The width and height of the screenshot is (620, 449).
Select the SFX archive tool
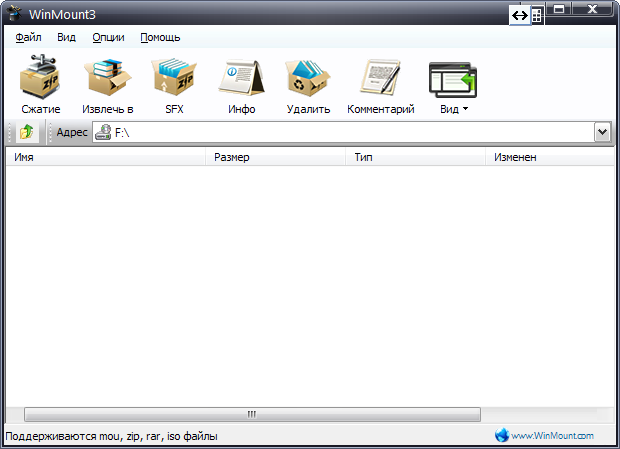pyautogui.click(x=174, y=77)
